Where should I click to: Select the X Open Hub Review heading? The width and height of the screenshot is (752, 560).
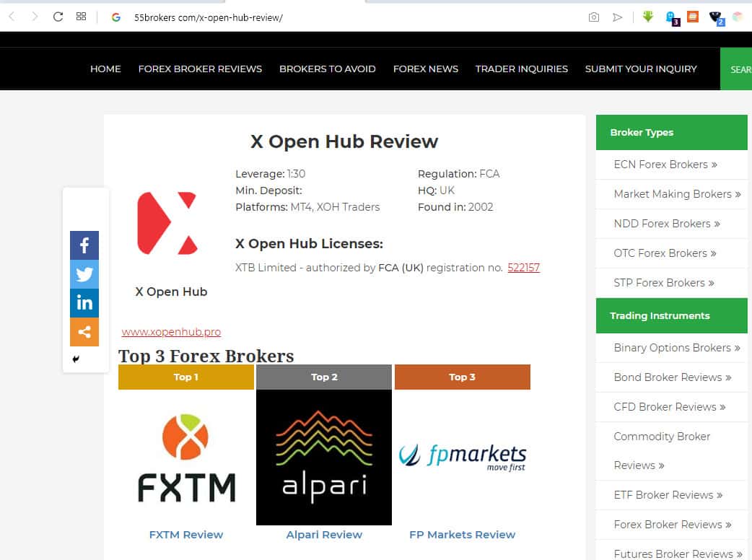click(344, 142)
